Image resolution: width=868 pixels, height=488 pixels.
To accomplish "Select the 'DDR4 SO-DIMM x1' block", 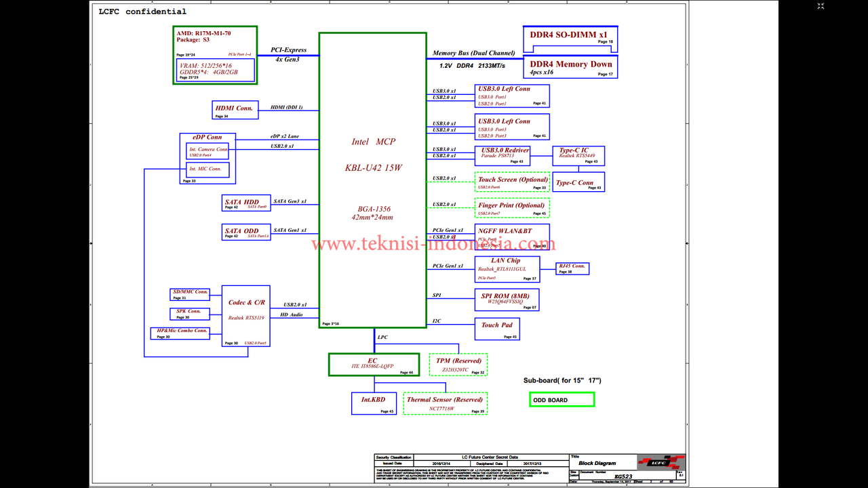I will coord(570,39).
